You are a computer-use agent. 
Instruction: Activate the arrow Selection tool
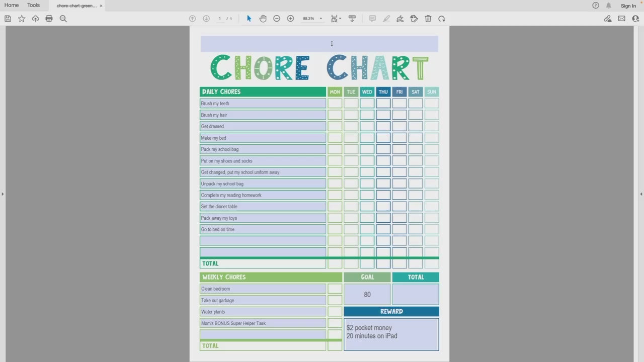pos(249,19)
